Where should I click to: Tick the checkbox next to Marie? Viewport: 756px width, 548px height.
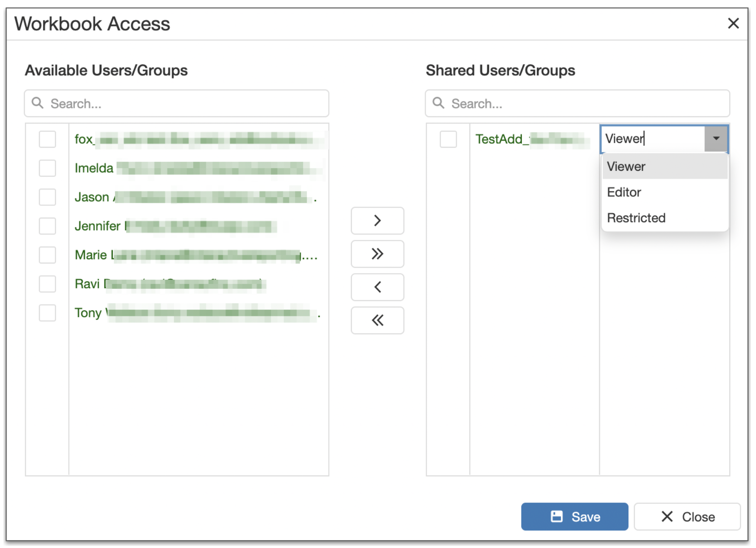[x=47, y=255]
